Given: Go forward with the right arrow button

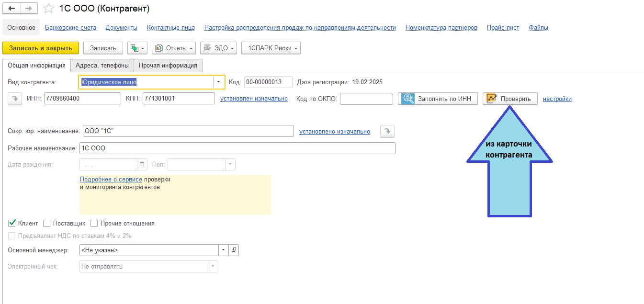Looking at the screenshot, I should [29, 9].
